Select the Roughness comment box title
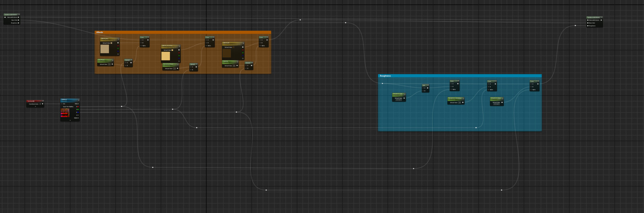 coord(385,76)
